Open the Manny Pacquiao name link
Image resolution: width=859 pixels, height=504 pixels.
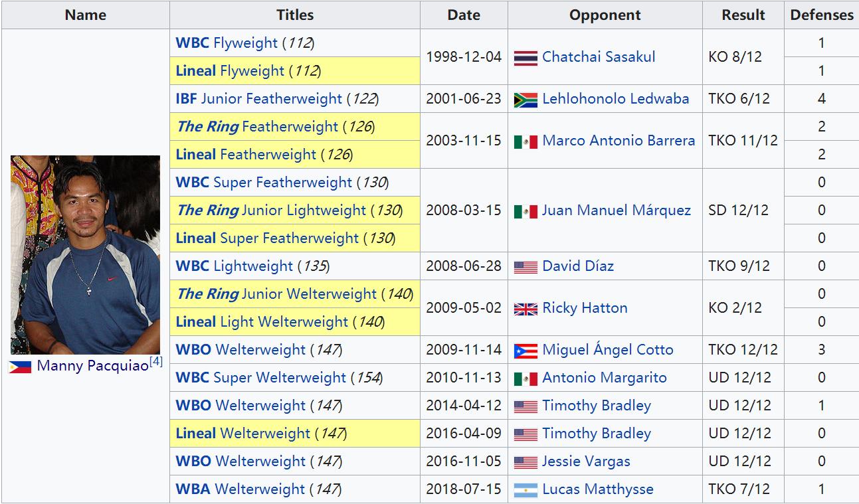point(92,366)
